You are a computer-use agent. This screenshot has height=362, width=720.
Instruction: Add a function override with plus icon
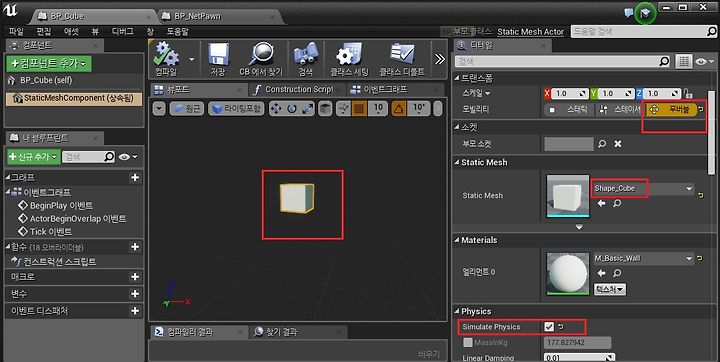click(135, 247)
